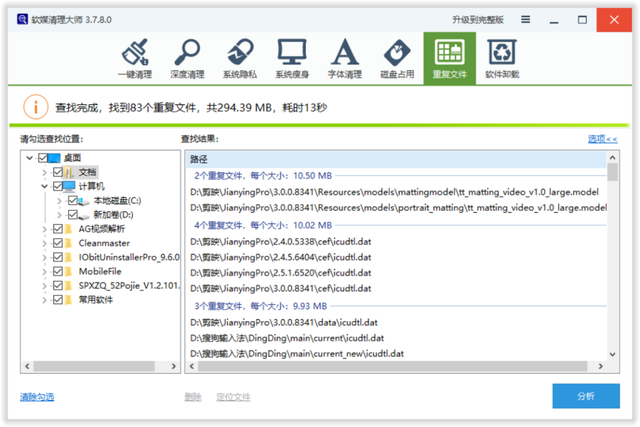The width and height of the screenshot is (640, 427).
Task: Select the 3.0.0.8341\data\icudtl.dat row
Action: click(396, 322)
